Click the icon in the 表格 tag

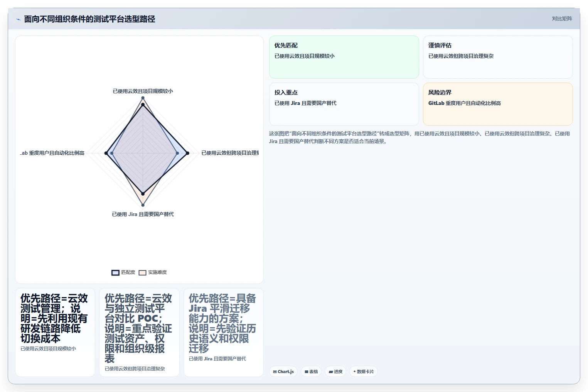point(307,372)
